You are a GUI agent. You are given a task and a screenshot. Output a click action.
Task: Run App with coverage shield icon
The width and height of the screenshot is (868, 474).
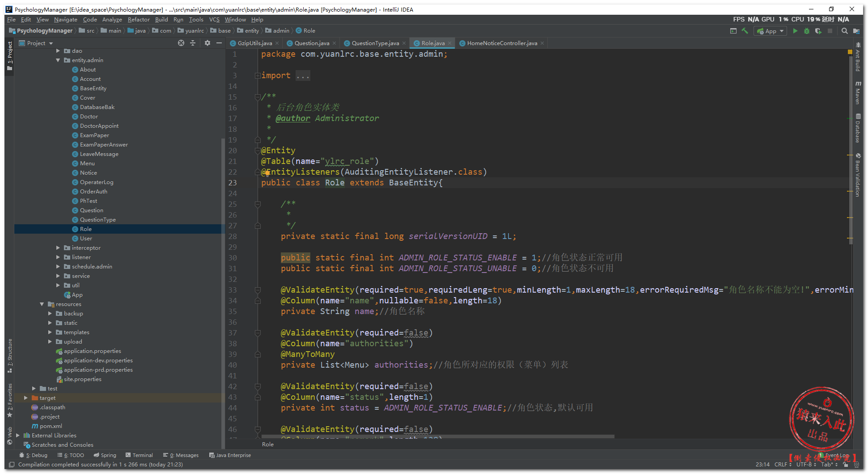coord(818,31)
